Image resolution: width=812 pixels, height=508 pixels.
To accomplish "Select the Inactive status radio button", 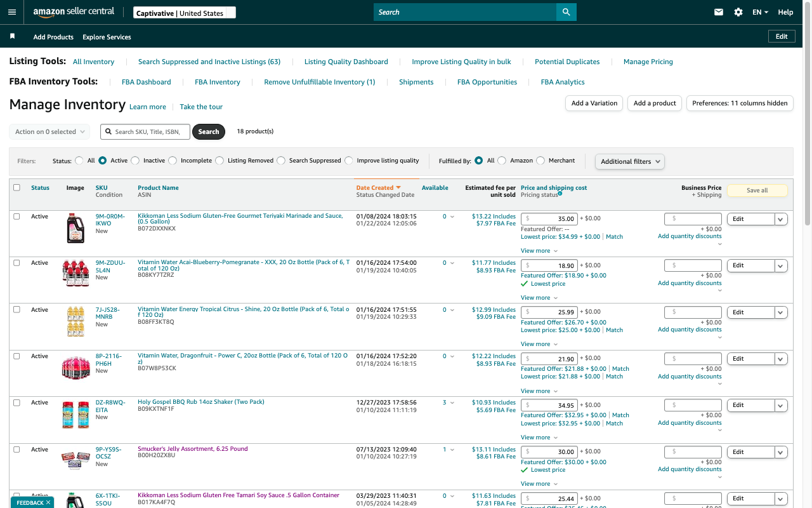I will pyautogui.click(x=135, y=161).
